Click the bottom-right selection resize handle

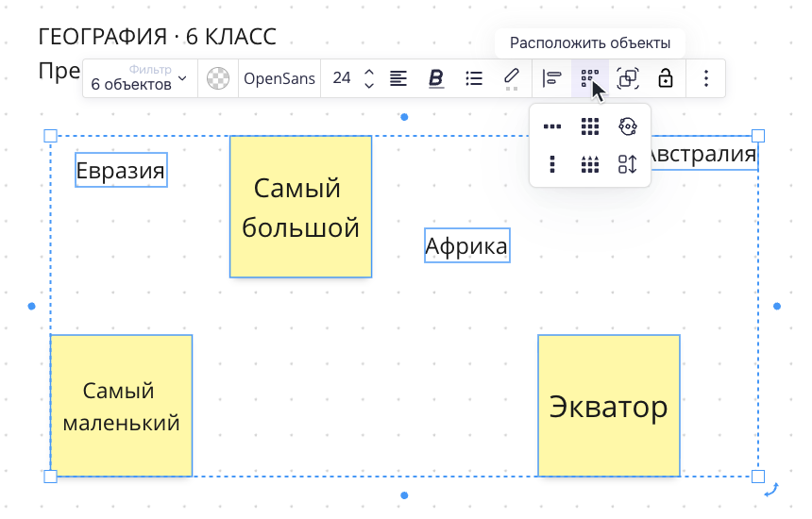(x=758, y=476)
